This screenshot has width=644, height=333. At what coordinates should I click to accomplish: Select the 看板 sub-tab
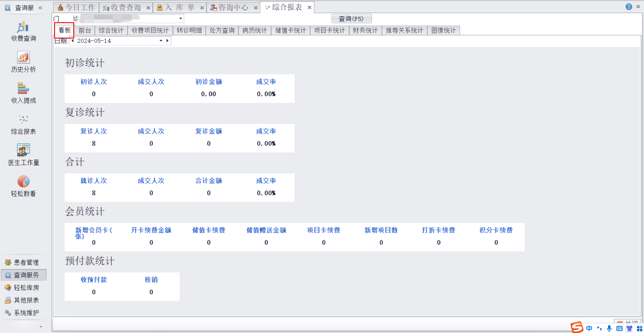pos(64,30)
